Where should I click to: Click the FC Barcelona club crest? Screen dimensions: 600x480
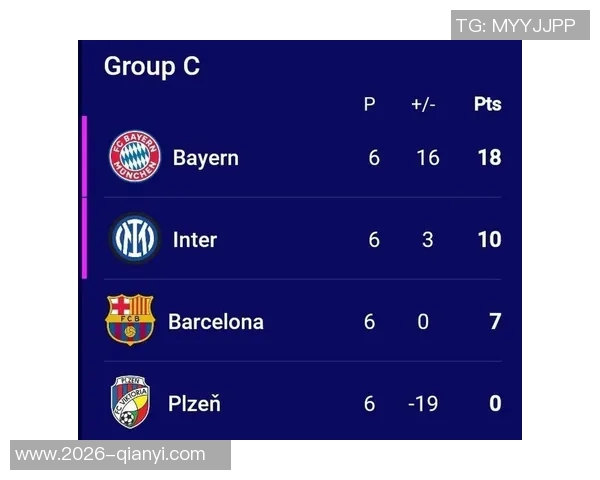(130, 320)
